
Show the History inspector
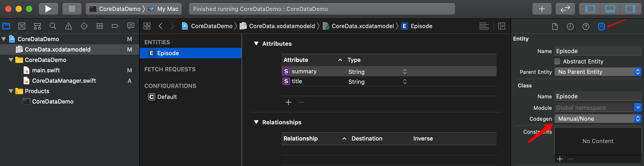[570, 27]
